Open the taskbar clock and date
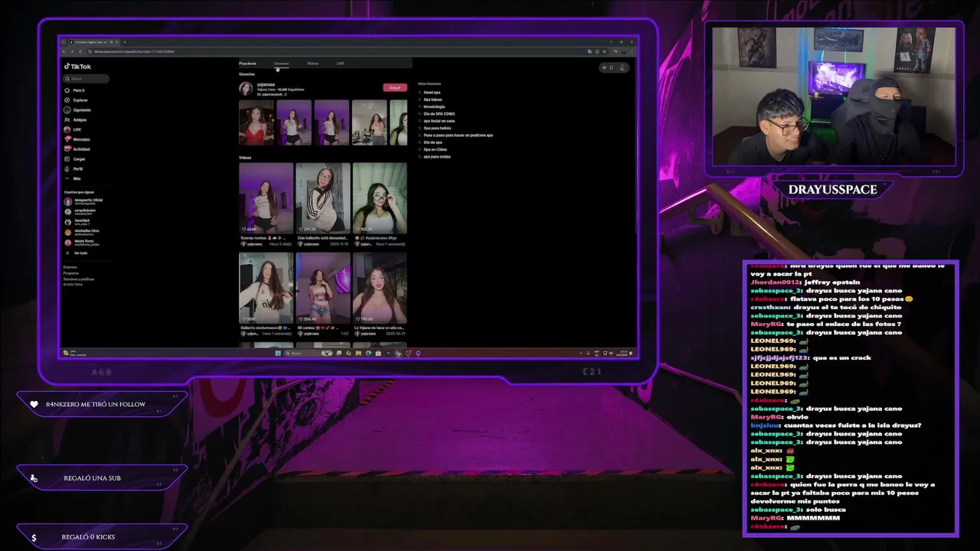The width and height of the screenshot is (980, 551). point(623,353)
